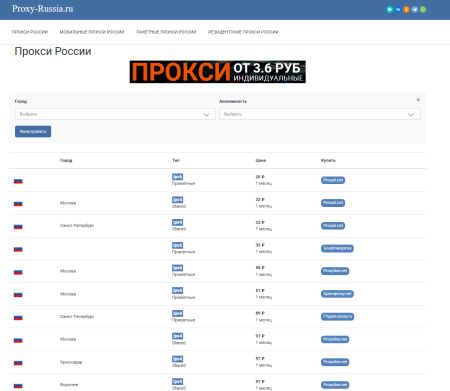The height and width of the screenshot is (391, 450).
Task: Go to the МОБИЛЬНЫЕ ПРОКСИ РОССИИ menu item
Action: point(92,32)
